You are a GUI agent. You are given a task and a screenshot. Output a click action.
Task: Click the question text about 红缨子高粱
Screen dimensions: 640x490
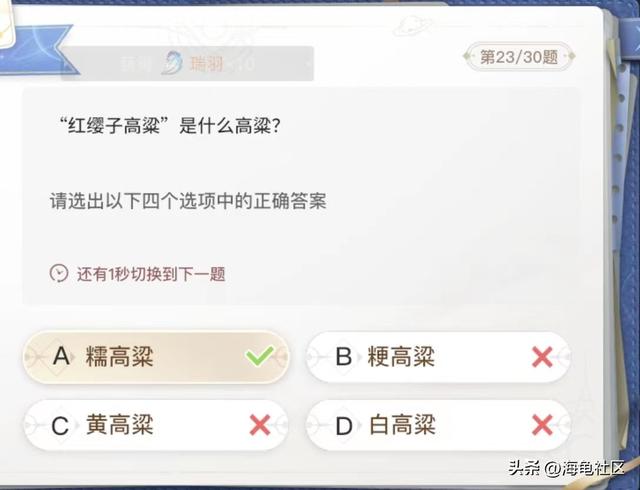click(x=168, y=128)
